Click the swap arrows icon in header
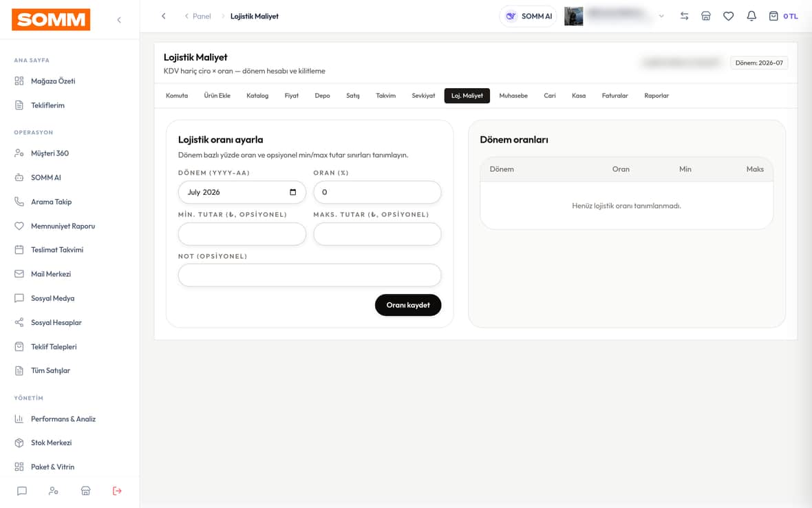This screenshot has height=508, width=812. (684, 16)
